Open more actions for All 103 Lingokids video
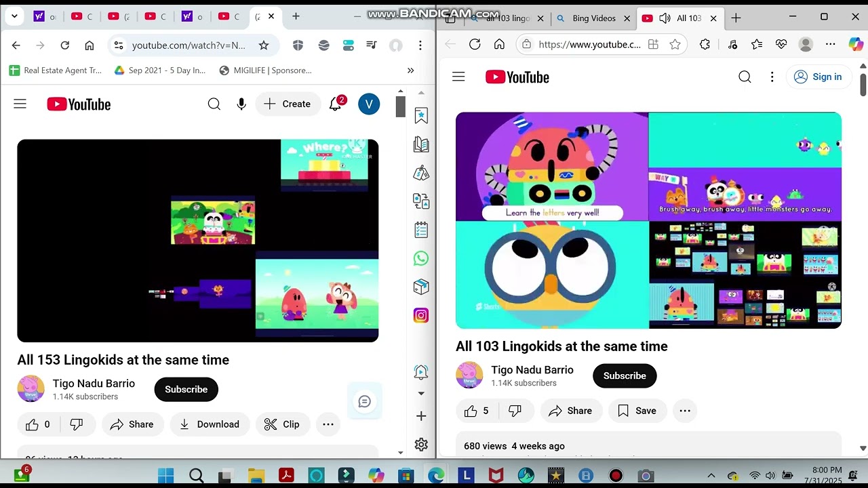This screenshot has width=868, height=488. pos(685,411)
